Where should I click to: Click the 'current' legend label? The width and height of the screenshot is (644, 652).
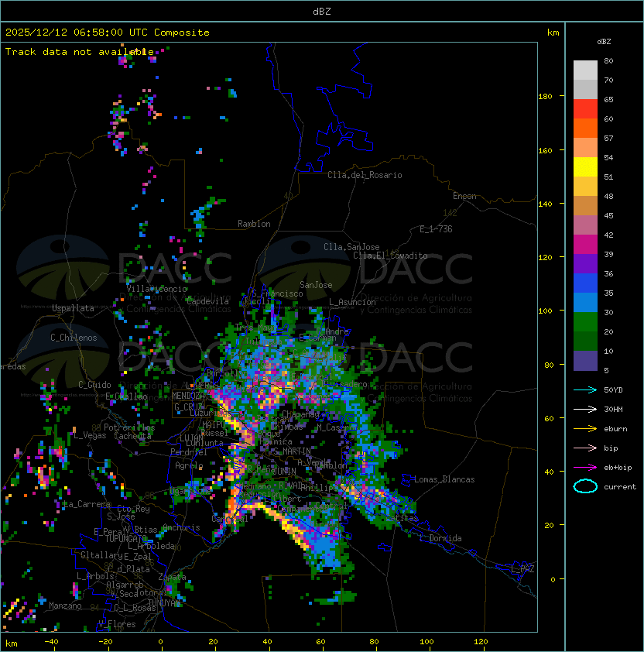(x=620, y=487)
